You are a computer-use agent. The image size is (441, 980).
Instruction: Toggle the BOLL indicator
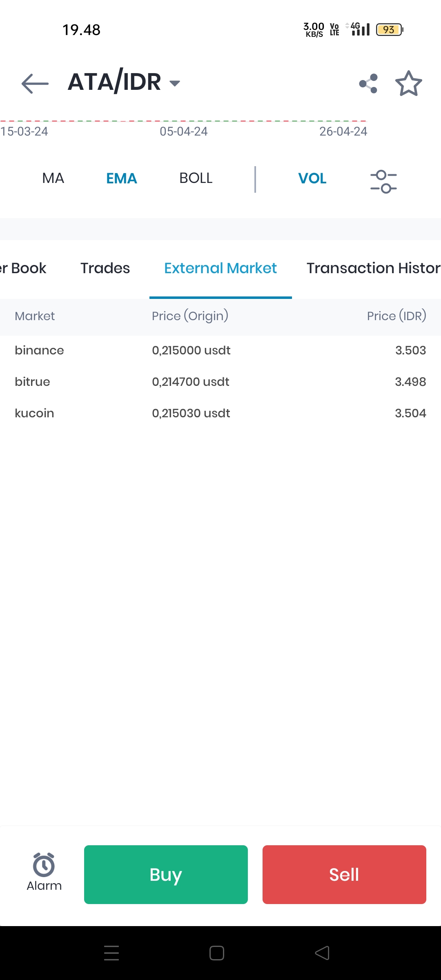(x=196, y=178)
